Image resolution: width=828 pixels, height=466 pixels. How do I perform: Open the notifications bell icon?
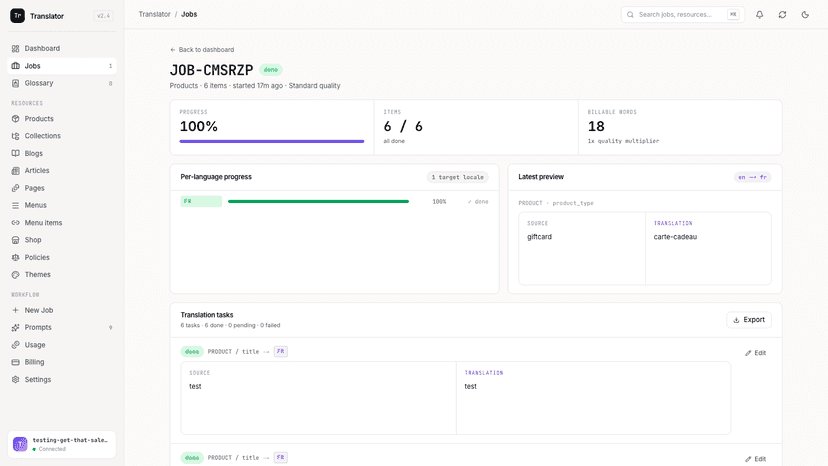759,15
